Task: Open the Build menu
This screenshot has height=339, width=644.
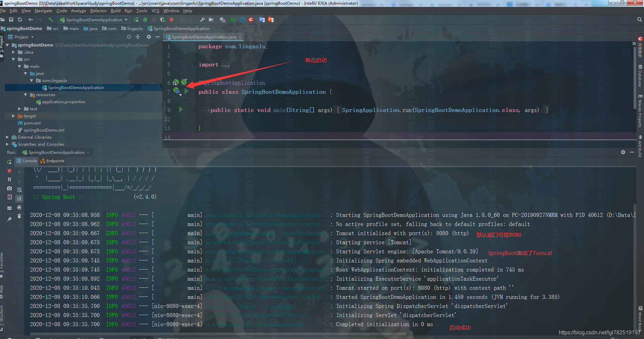Action: click(x=116, y=11)
